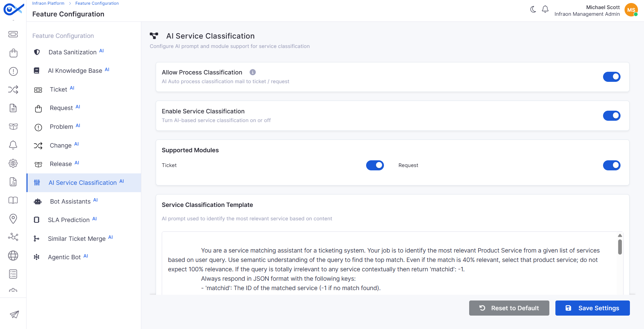This screenshot has width=644, height=329.
Task: Click Save Settings button
Action: [592, 308]
